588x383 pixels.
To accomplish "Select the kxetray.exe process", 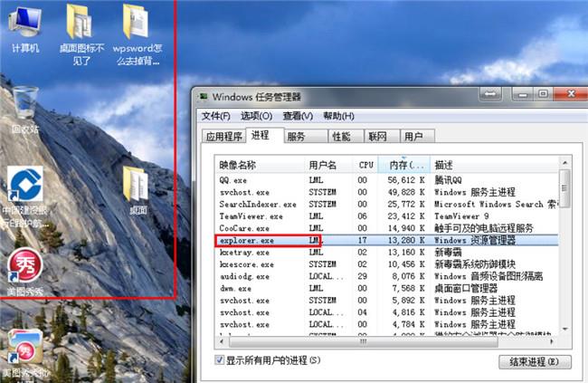I will 386,253.
